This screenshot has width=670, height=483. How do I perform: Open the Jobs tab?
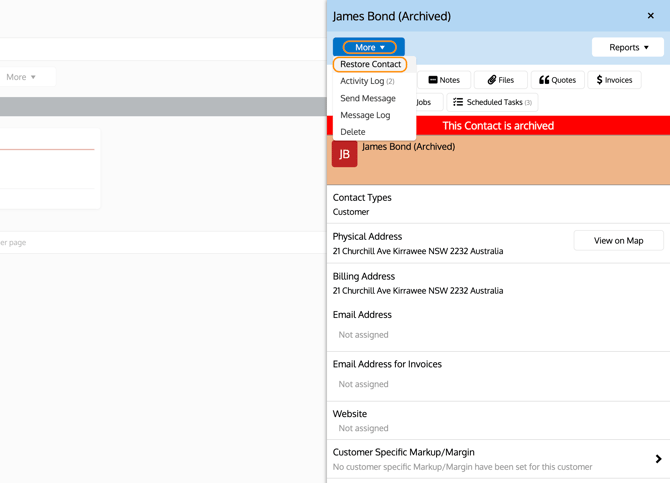click(429, 102)
